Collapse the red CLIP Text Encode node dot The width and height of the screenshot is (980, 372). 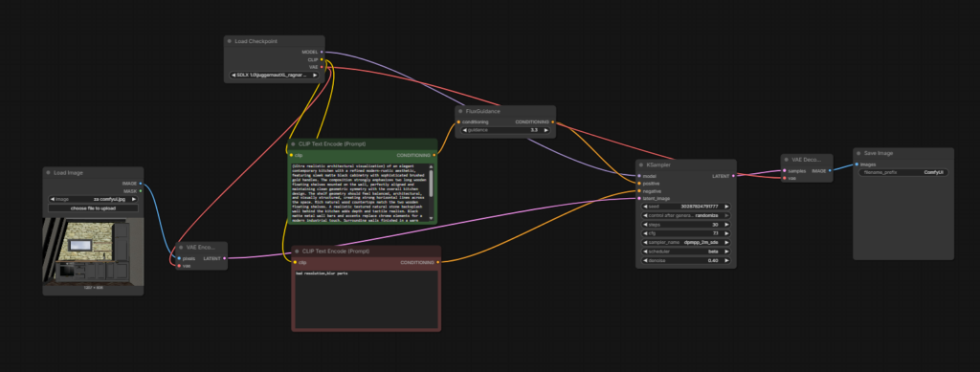tap(297, 252)
